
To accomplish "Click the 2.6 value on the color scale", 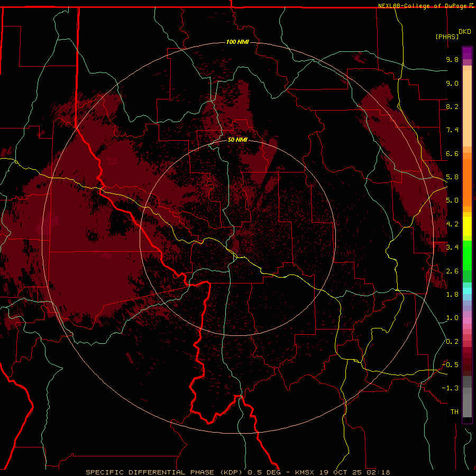I will click(452, 271).
